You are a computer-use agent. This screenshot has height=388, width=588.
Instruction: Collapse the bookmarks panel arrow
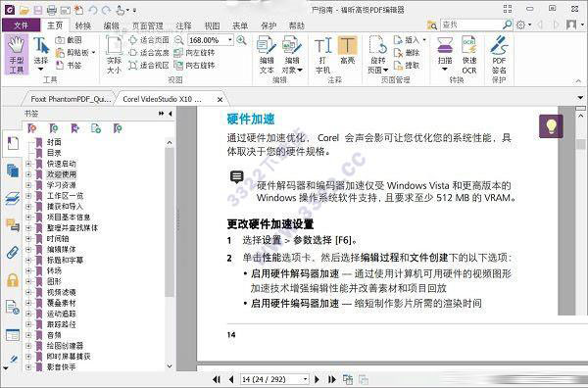click(171, 114)
